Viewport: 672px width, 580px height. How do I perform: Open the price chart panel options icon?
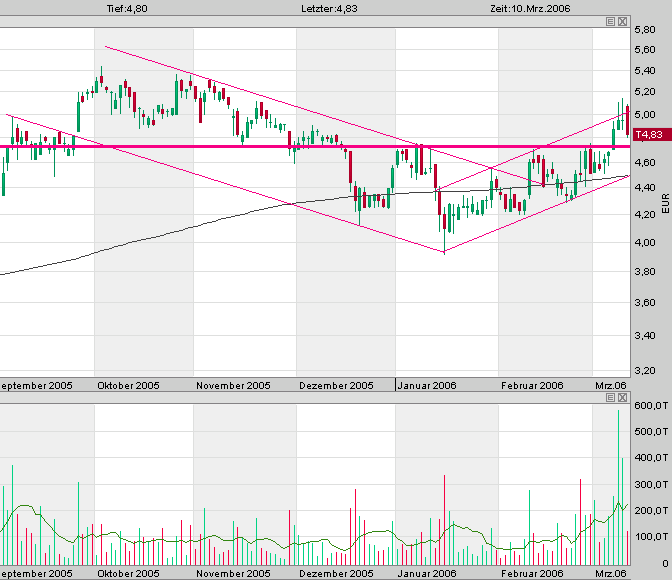pos(610,21)
